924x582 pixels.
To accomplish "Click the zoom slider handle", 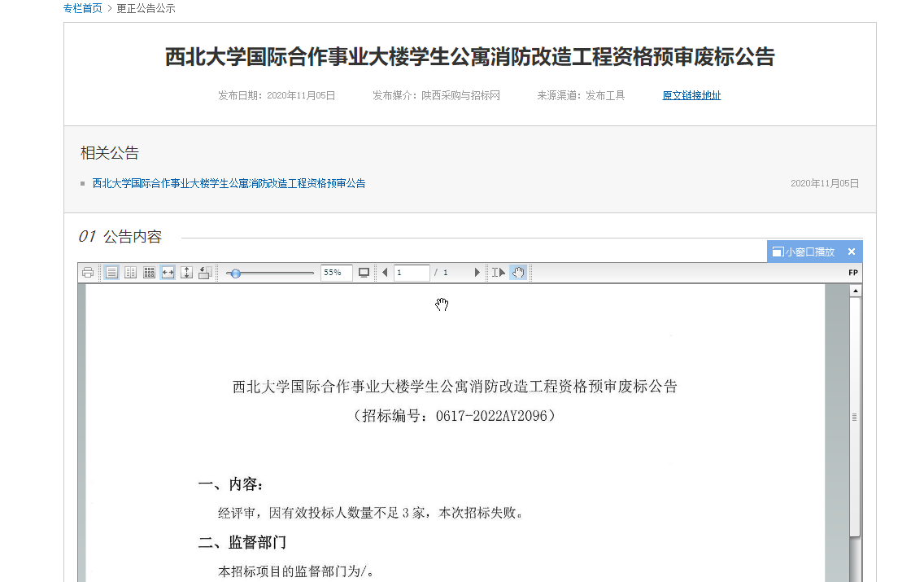I will point(235,273).
